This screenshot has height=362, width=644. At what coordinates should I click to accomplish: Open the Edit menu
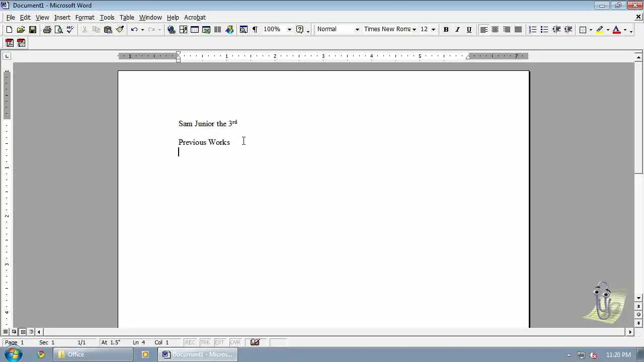pos(25,17)
